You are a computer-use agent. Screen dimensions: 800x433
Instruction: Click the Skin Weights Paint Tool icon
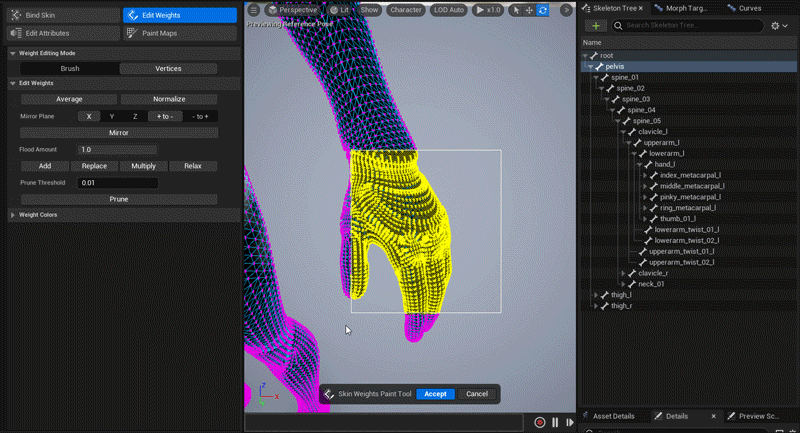coord(329,394)
